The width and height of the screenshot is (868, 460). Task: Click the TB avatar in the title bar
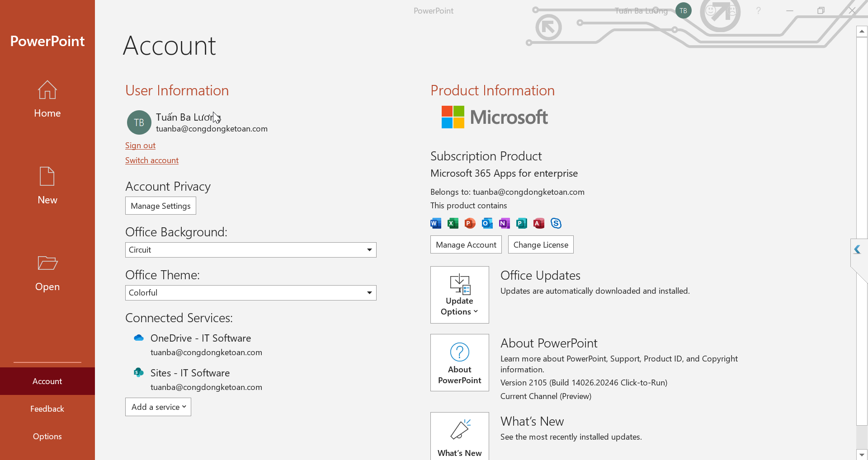pyautogui.click(x=683, y=10)
